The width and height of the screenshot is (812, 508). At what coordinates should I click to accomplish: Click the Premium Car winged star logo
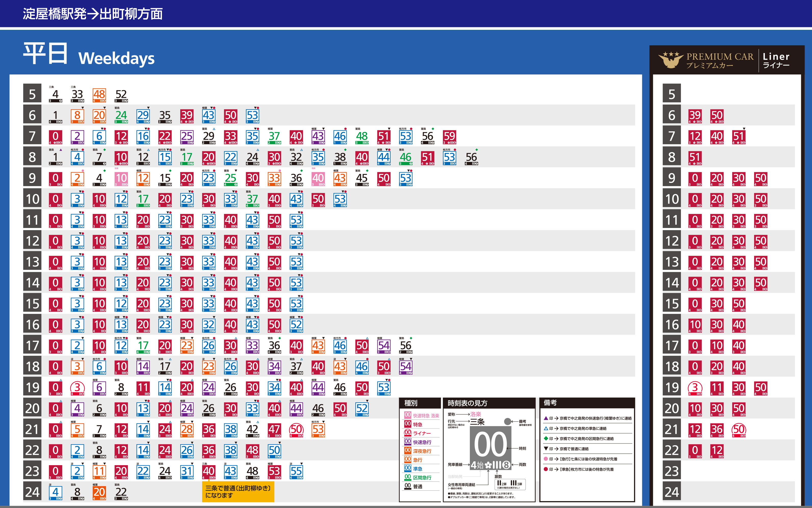point(671,60)
